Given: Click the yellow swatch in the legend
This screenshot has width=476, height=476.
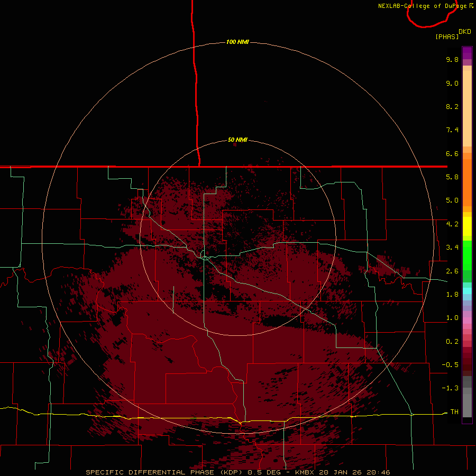Looking at the screenshot, I should (x=467, y=226).
